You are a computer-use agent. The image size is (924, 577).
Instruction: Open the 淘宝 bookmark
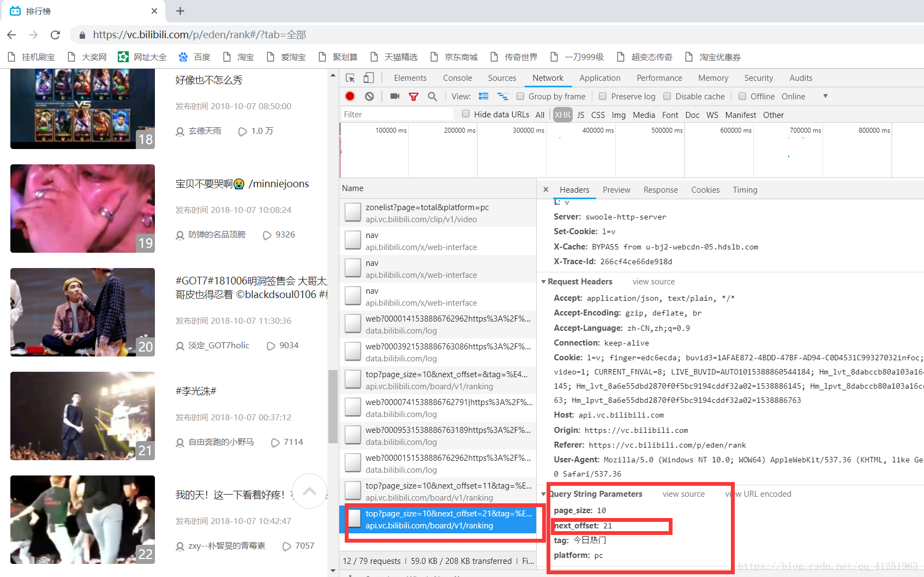[238, 57]
